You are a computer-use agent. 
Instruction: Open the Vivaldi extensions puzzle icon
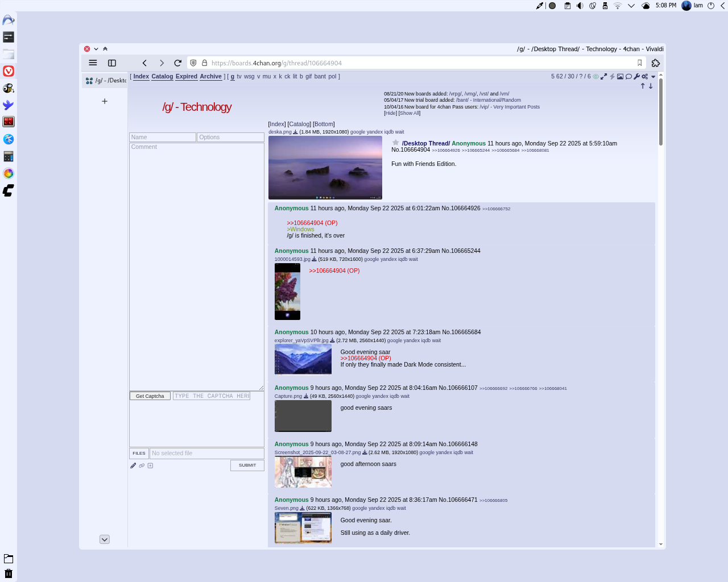[x=656, y=63]
